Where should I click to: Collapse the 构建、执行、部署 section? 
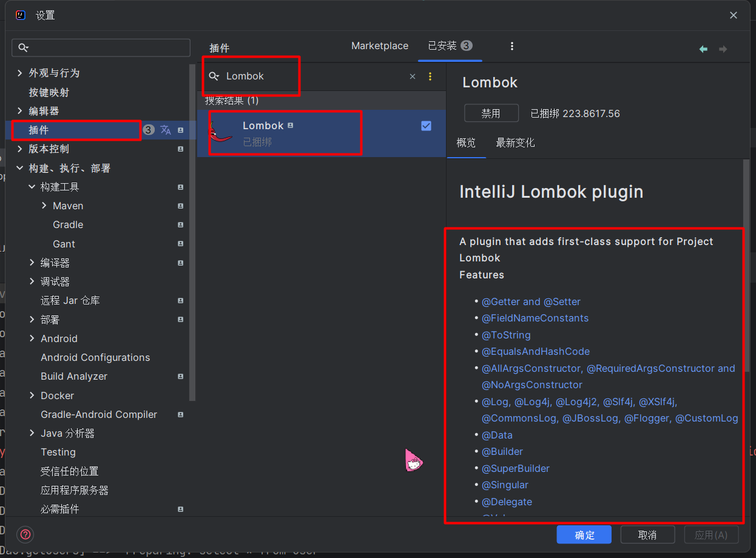(x=20, y=168)
